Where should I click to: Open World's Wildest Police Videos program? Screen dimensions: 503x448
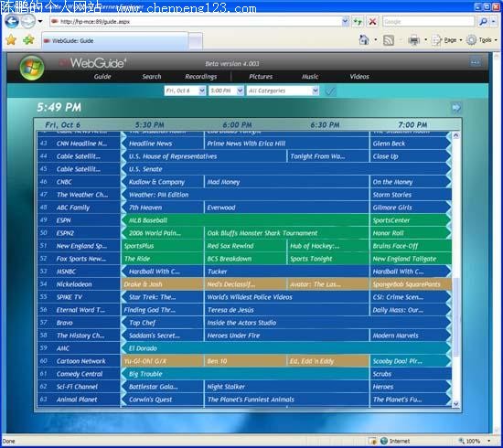point(286,297)
